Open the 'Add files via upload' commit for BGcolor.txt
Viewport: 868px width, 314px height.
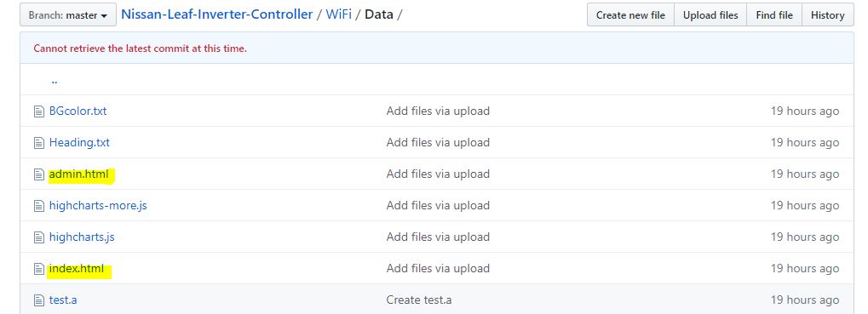point(438,111)
